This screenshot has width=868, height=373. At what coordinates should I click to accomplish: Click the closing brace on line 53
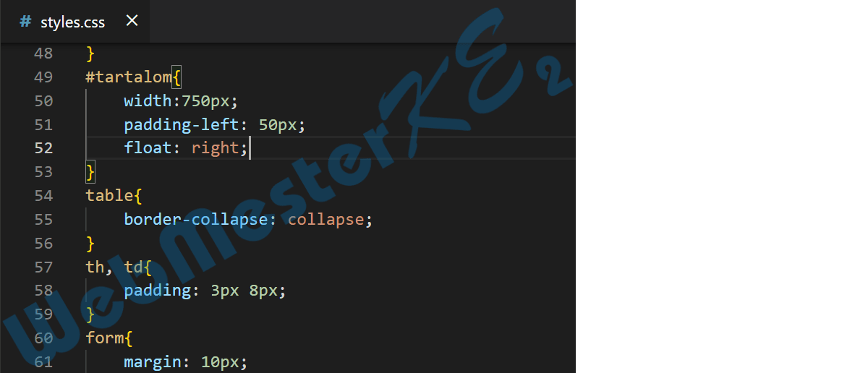click(90, 171)
